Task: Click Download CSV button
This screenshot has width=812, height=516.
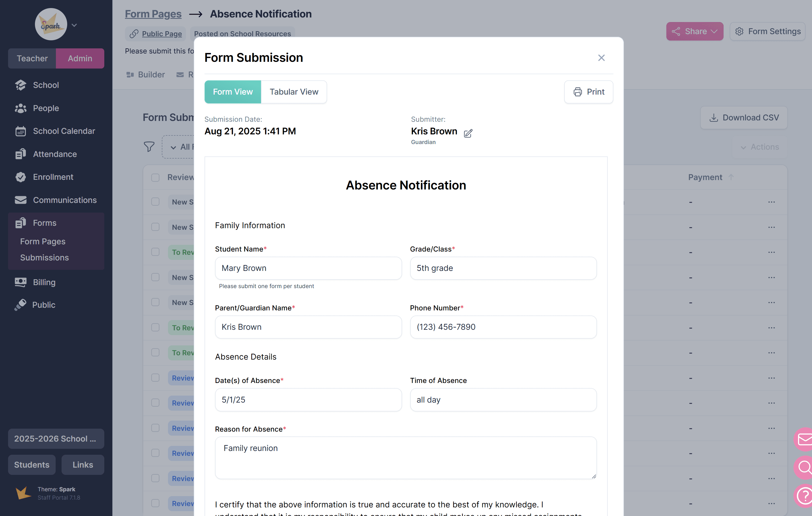Action: (743, 118)
